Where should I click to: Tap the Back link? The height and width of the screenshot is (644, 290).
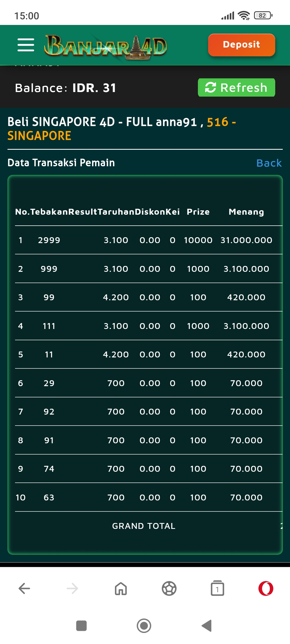[x=269, y=163]
